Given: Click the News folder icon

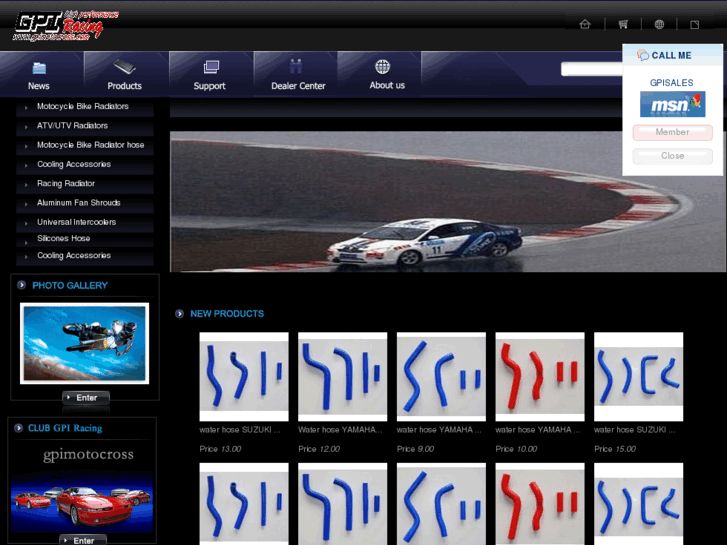Looking at the screenshot, I should 39,68.
